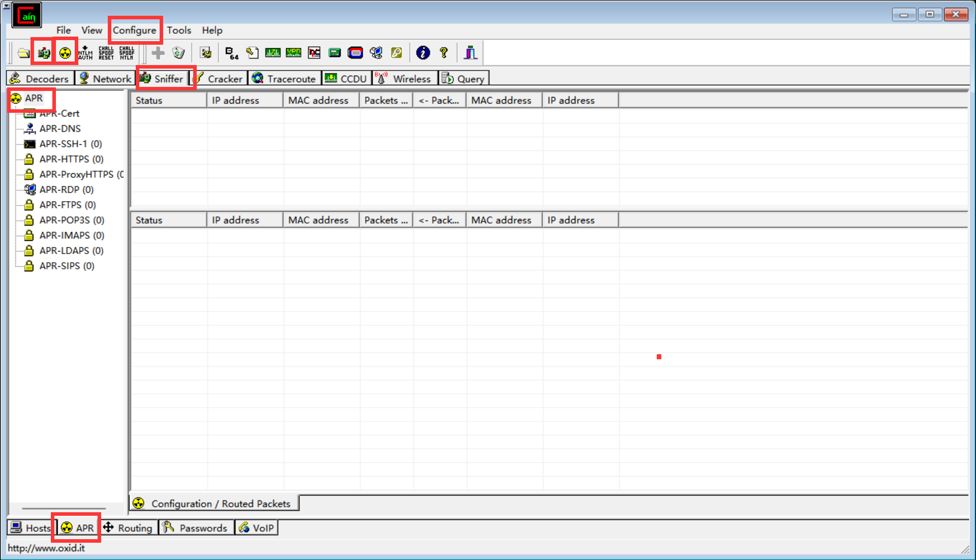
Task: Switch to the Query tab
Action: pyautogui.click(x=464, y=78)
